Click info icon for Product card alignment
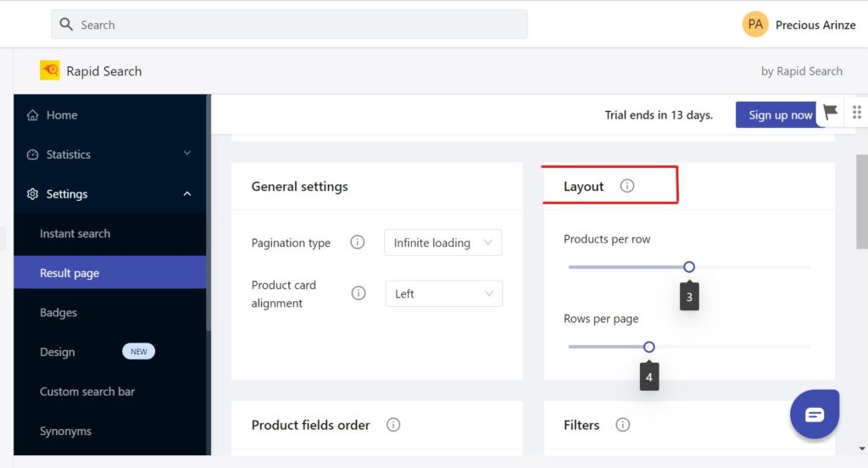Viewport: 868px width, 468px height. [x=359, y=293]
